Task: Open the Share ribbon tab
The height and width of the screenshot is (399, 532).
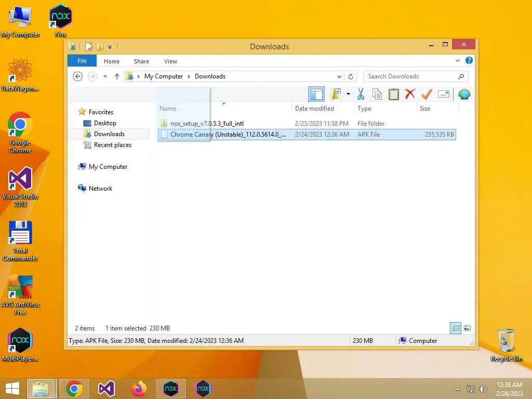Action: pyautogui.click(x=141, y=61)
